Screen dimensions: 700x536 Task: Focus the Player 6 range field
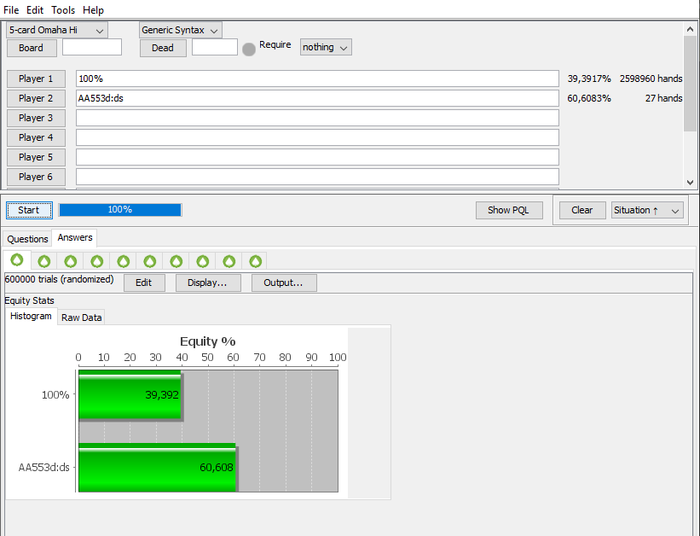pyautogui.click(x=317, y=177)
